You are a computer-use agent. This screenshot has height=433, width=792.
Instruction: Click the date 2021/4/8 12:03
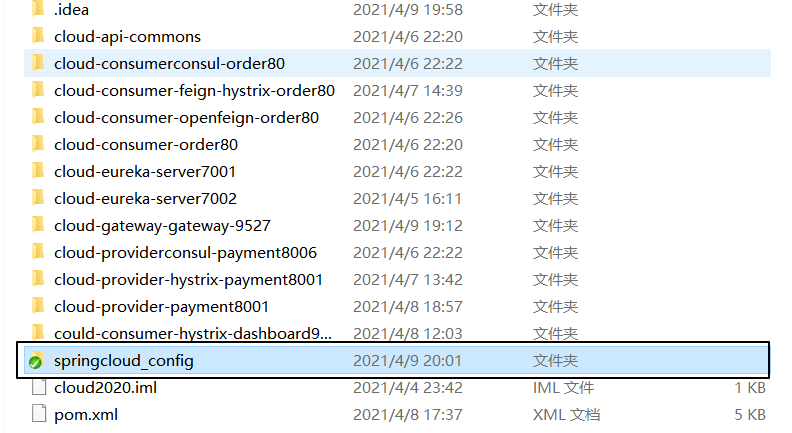tap(408, 333)
